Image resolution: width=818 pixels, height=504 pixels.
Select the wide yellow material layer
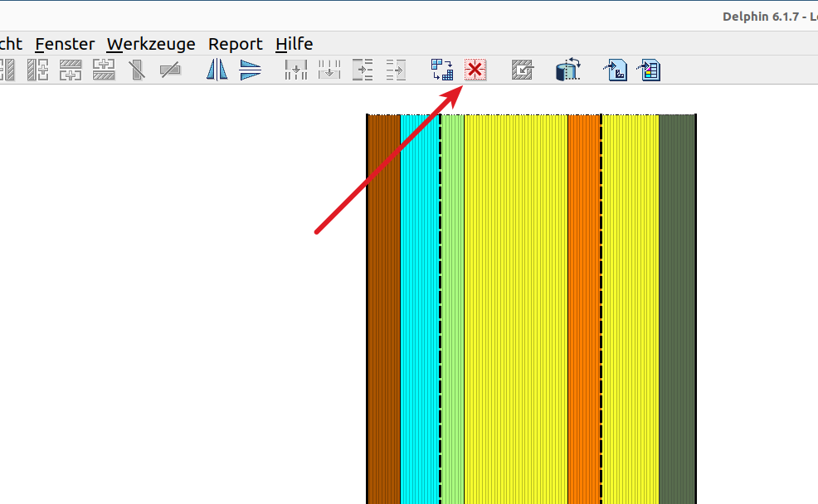(516, 308)
